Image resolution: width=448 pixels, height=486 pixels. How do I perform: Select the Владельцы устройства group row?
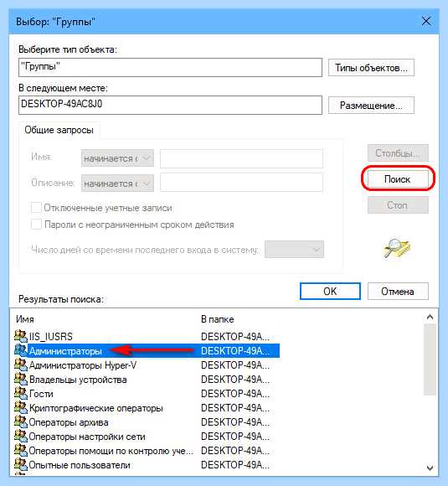(x=147, y=380)
